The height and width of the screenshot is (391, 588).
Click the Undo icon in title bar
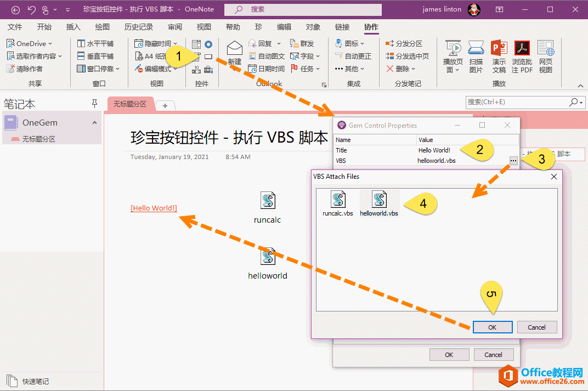pos(31,10)
